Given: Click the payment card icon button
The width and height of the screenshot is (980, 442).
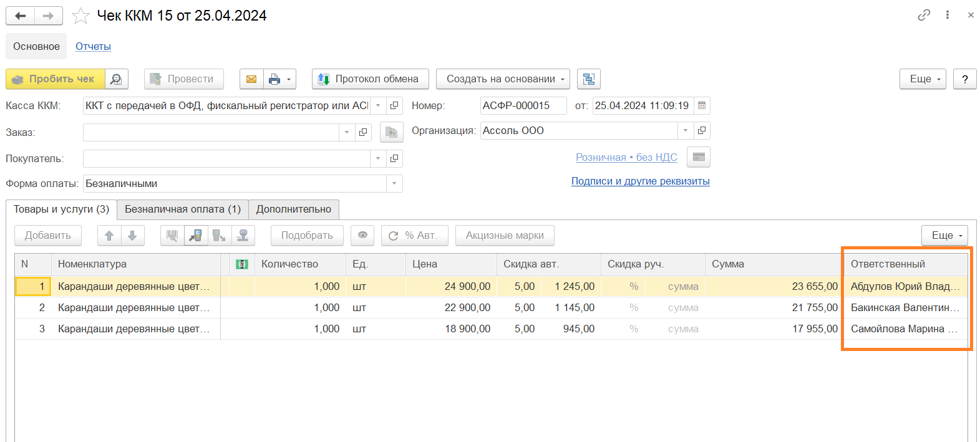Looking at the screenshot, I should tap(699, 157).
